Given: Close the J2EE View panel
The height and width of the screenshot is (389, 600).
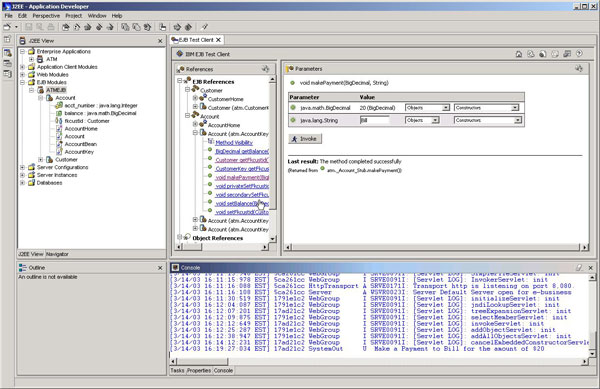Looking at the screenshot, I should 160,41.
